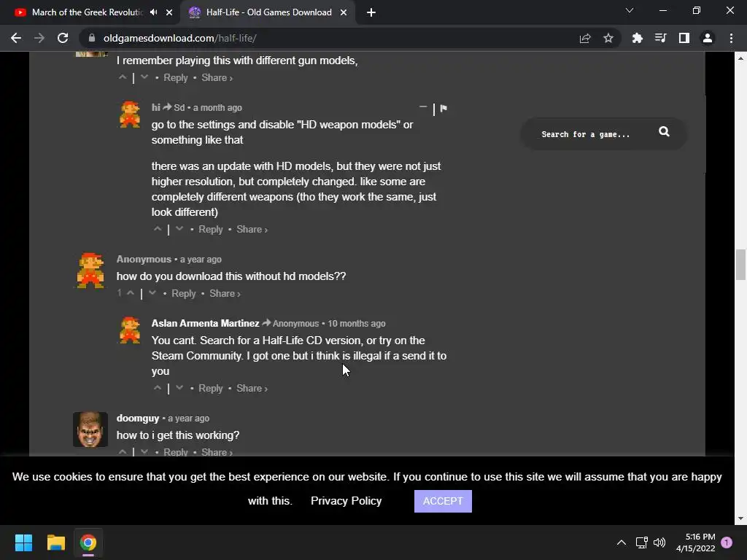Bookmark this page with star icon
Screen dimensions: 747x560
point(608,38)
